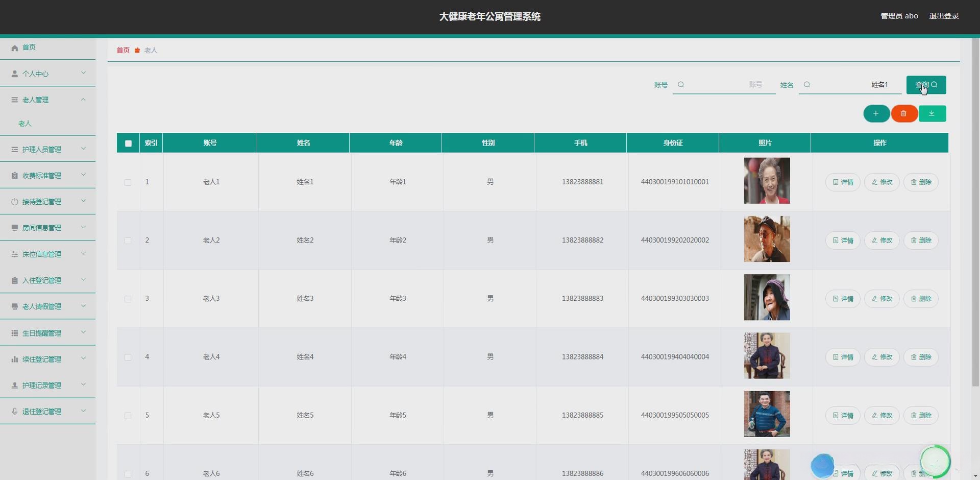
Task: Click 详情 for row 老人4
Action: click(x=843, y=357)
